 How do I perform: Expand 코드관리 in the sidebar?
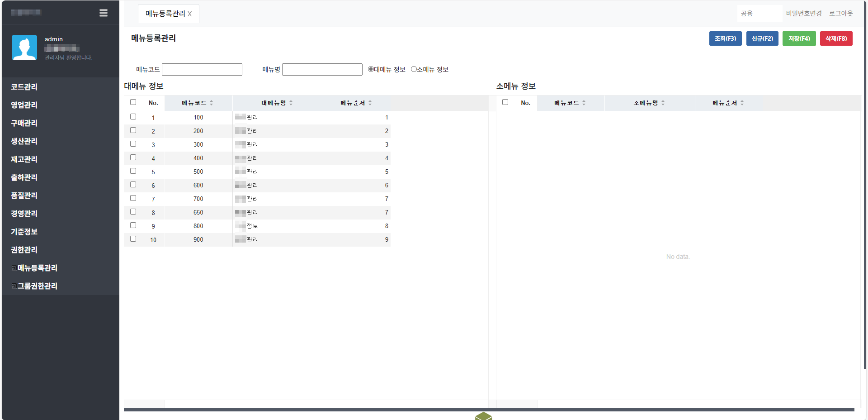click(x=24, y=87)
